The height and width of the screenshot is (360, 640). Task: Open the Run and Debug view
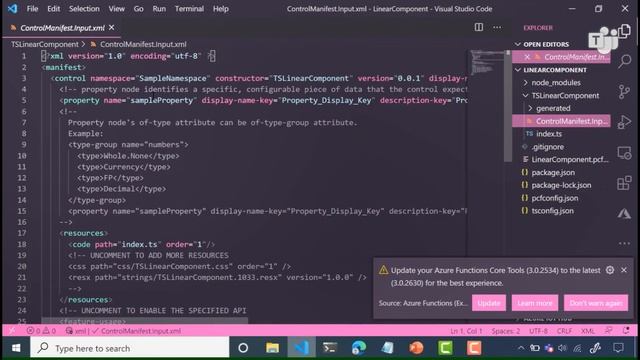tap(624, 122)
